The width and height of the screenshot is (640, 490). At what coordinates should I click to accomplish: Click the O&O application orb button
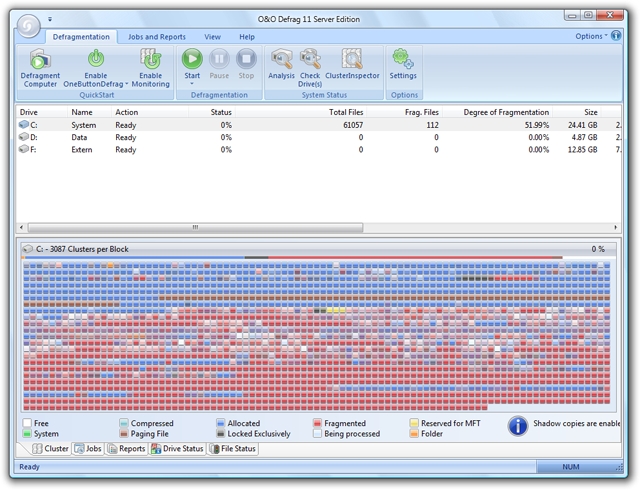[30, 24]
